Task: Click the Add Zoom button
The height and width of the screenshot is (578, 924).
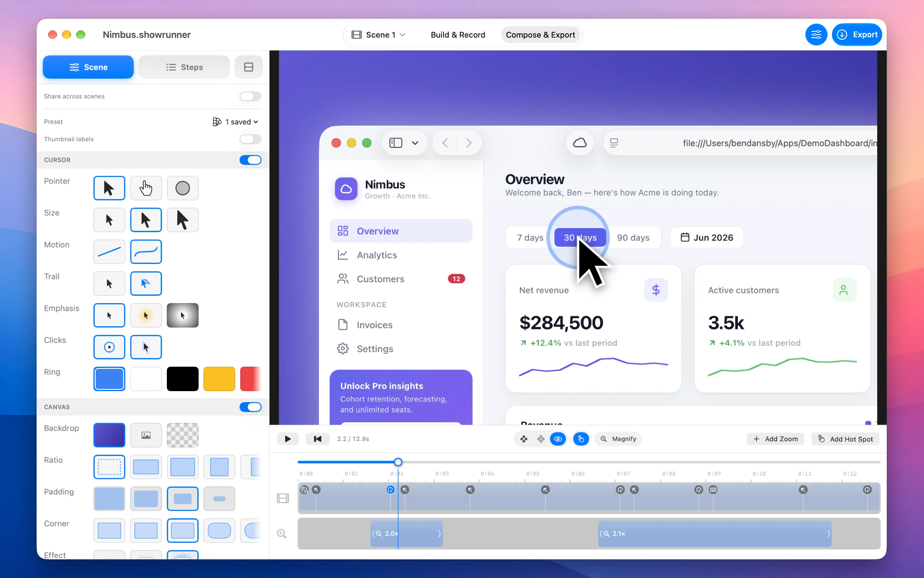Action: pos(775,439)
